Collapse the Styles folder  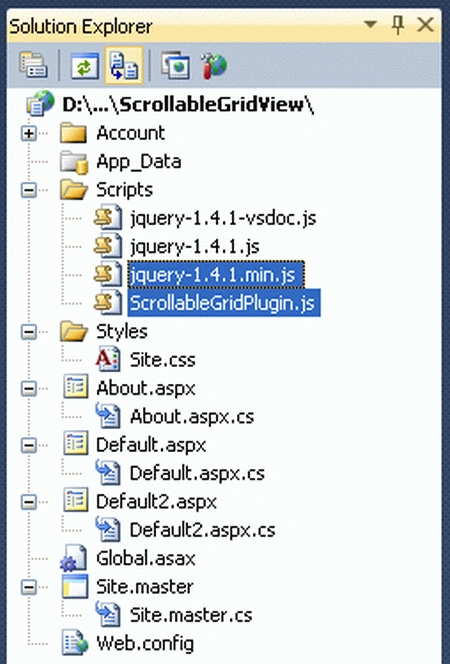pos(29,332)
